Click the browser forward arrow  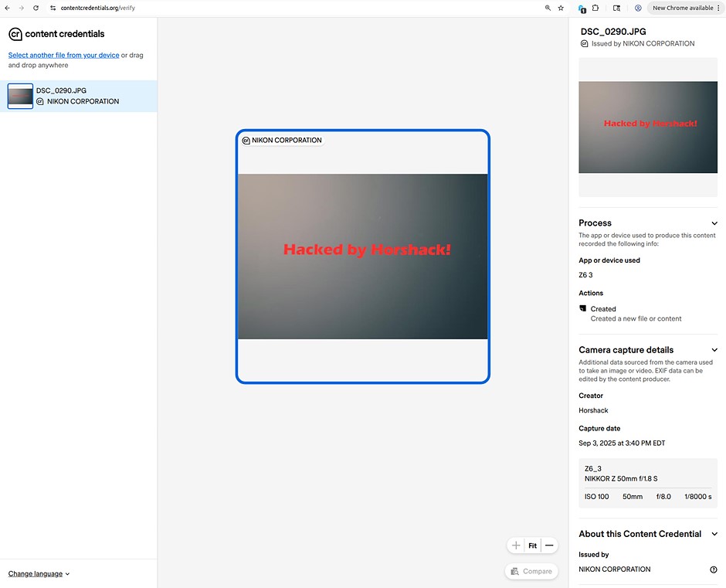(x=22, y=8)
